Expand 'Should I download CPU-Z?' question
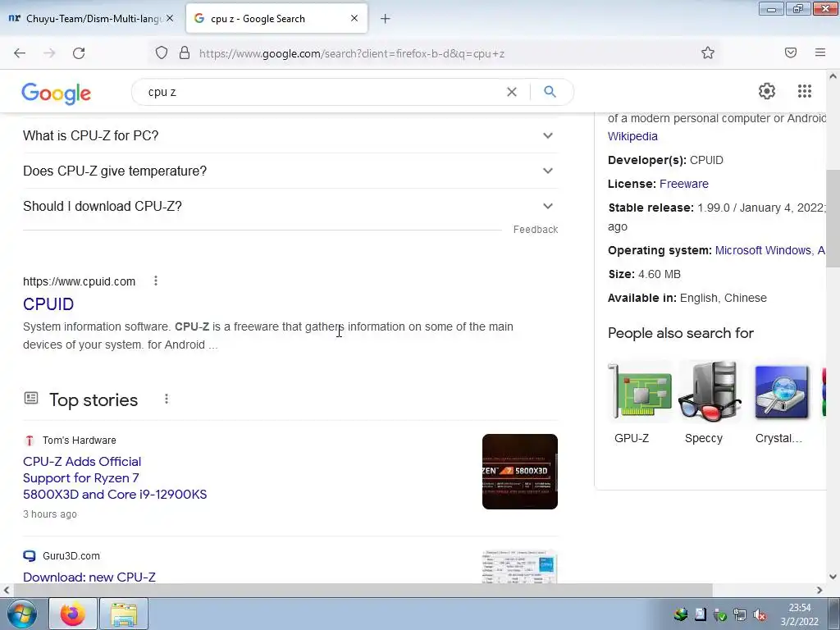 tap(290, 206)
